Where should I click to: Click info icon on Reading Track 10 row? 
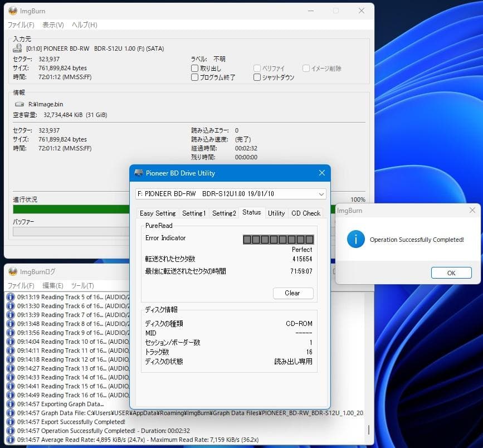coord(11,342)
